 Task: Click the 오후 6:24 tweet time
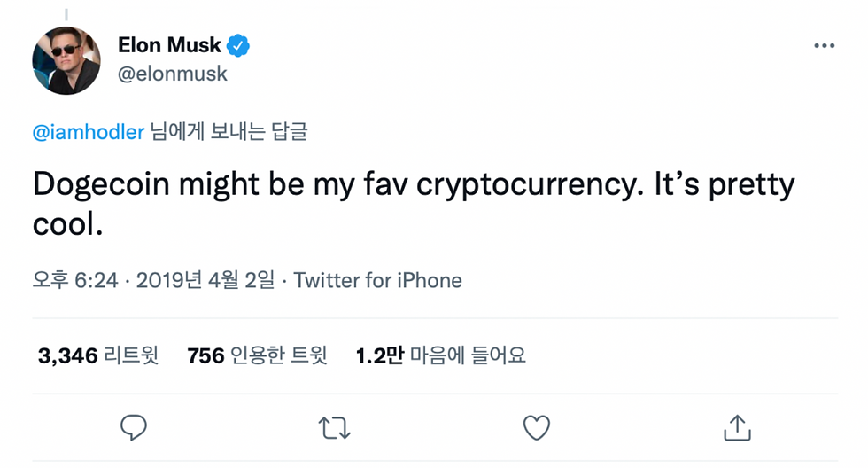(75, 281)
